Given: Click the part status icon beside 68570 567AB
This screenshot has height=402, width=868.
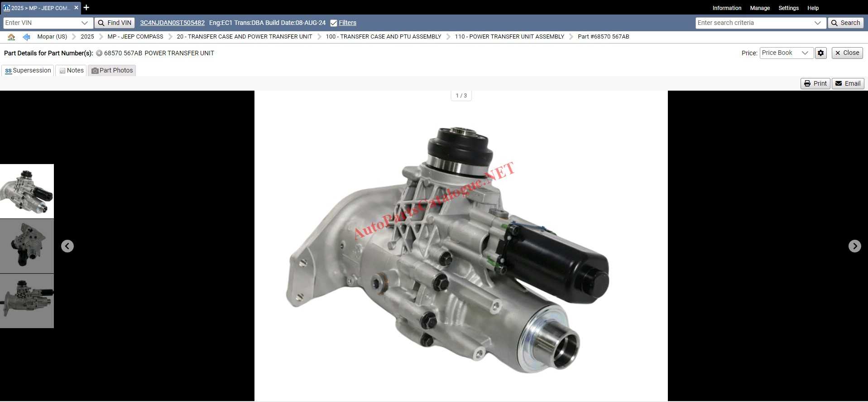Looking at the screenshot, I should coord(99,53).
